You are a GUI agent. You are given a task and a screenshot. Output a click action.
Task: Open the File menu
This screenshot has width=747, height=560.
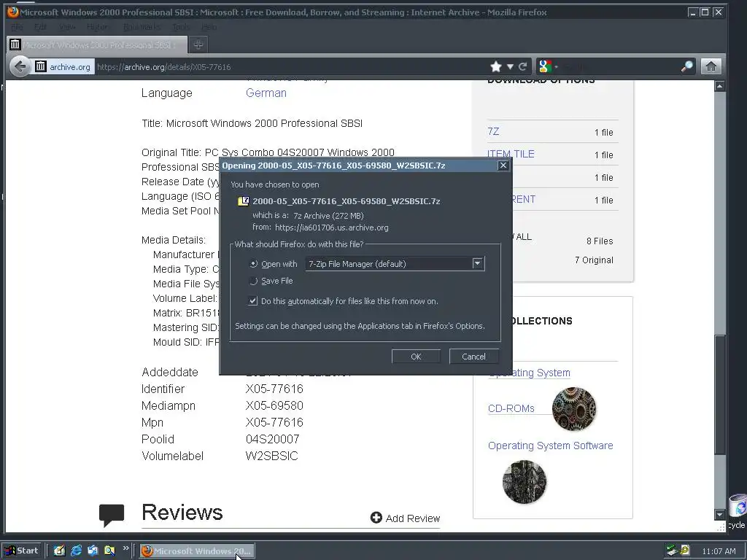coord(18,27)
